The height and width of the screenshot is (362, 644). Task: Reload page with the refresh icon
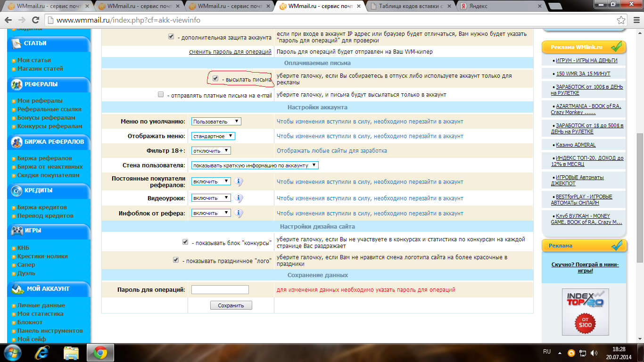pos(35,20)
